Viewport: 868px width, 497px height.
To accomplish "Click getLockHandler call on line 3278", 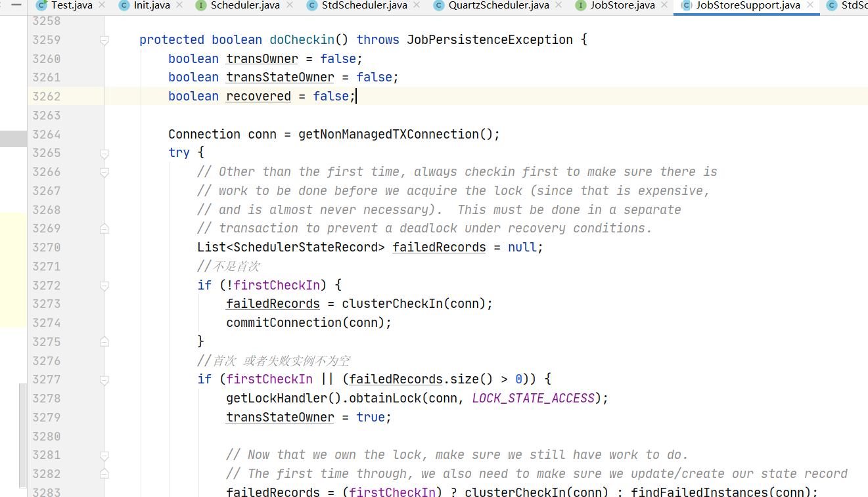I will click(x=277, y=399).
